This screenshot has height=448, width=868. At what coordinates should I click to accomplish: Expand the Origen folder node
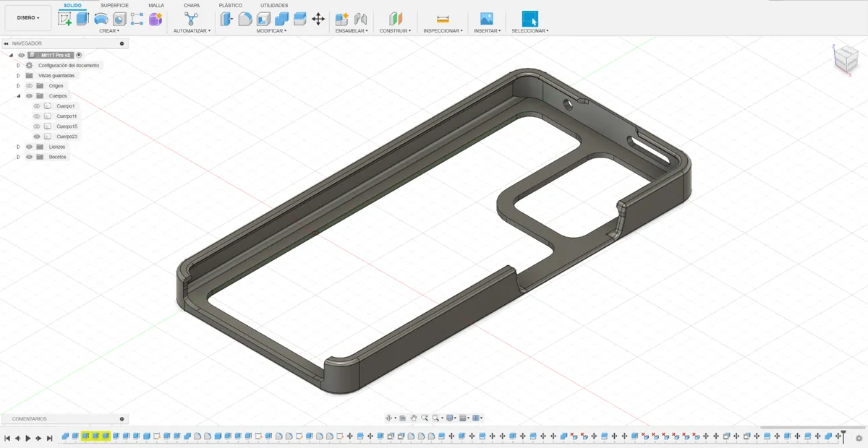coord(19,85)
